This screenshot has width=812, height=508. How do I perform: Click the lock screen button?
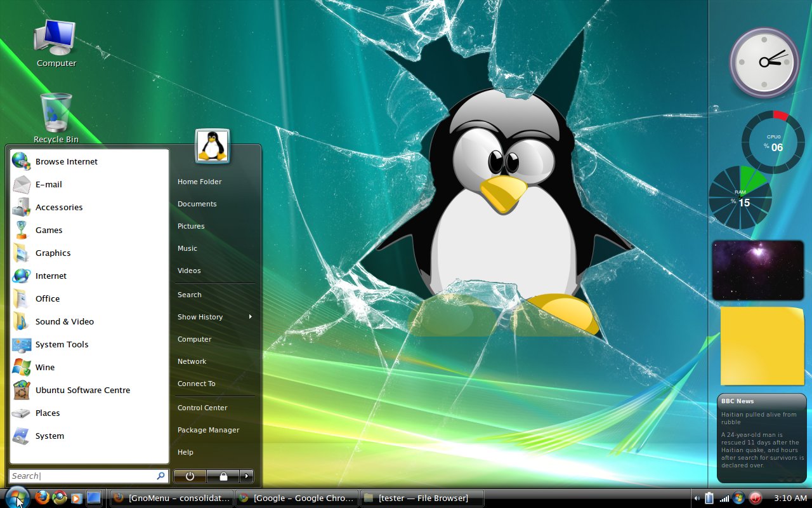pos(223,476)
